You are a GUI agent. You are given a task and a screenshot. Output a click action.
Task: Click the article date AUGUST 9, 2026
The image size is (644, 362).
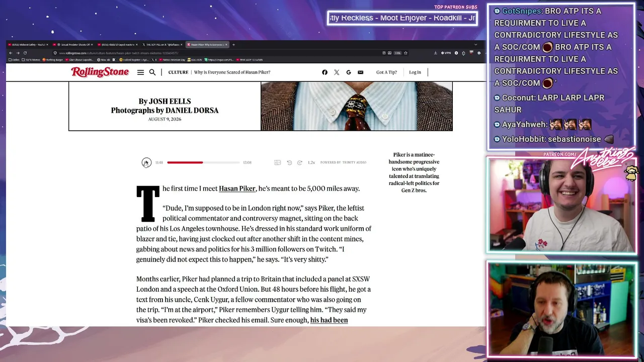pyautogui.click(x=165, y=119)
